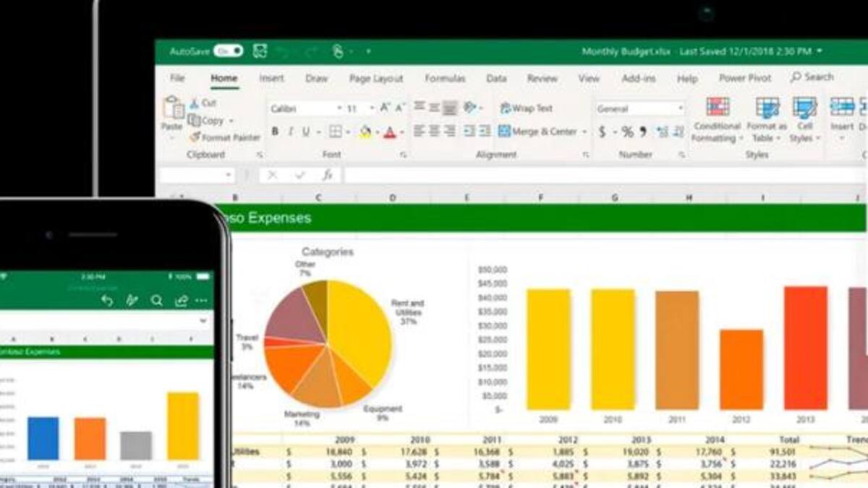
Task: Click the Redo arrow in title bar
Action: [311, 51]
